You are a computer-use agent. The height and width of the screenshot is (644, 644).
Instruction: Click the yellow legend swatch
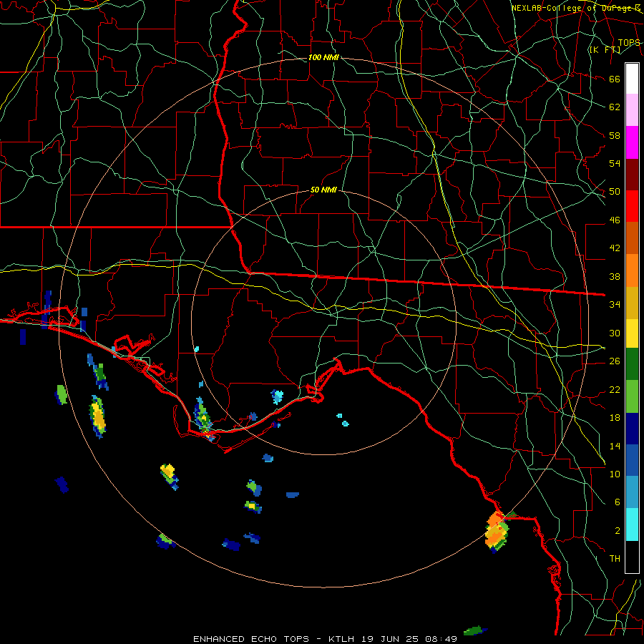click(632, 333)
